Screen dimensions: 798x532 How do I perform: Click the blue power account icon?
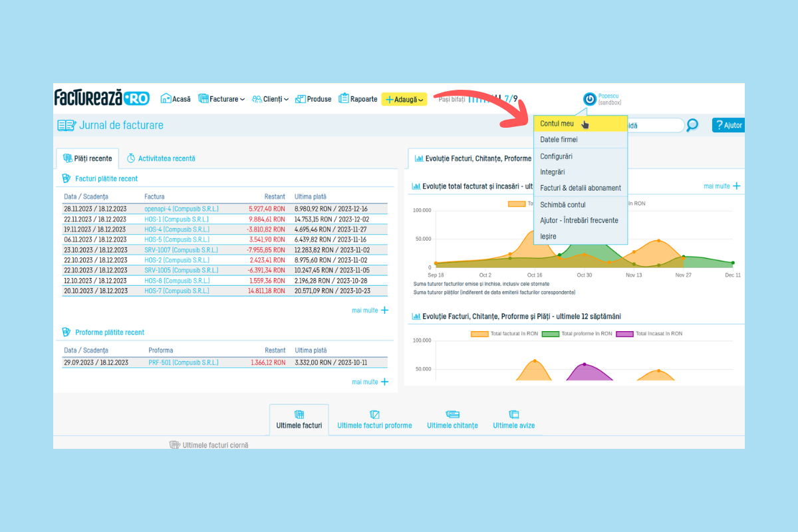589,99
